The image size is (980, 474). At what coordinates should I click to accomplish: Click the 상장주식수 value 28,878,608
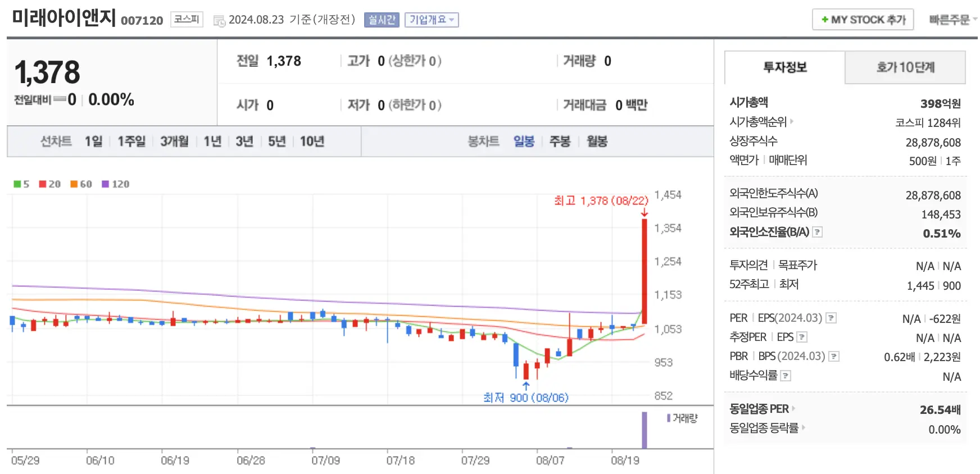point(933,142)
